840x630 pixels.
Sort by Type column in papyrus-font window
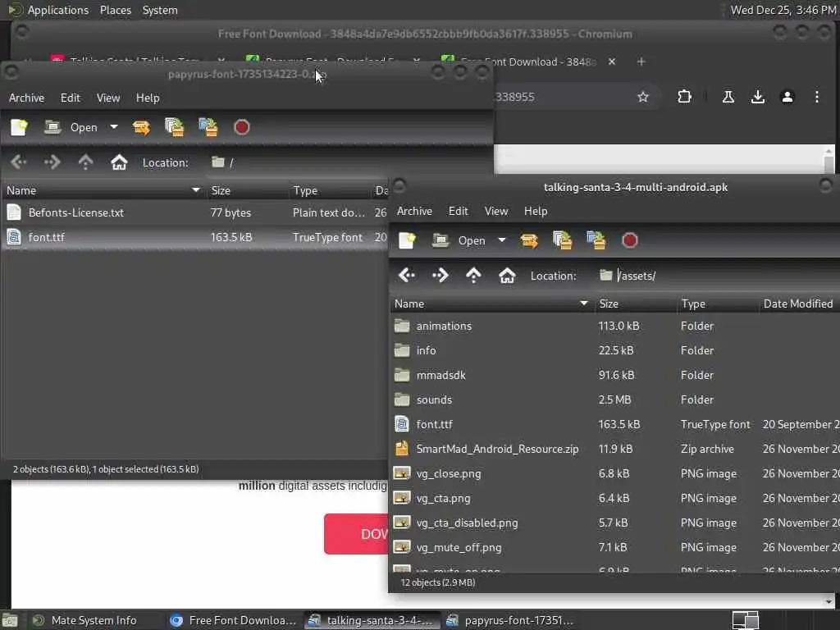[x=330, y=190]
